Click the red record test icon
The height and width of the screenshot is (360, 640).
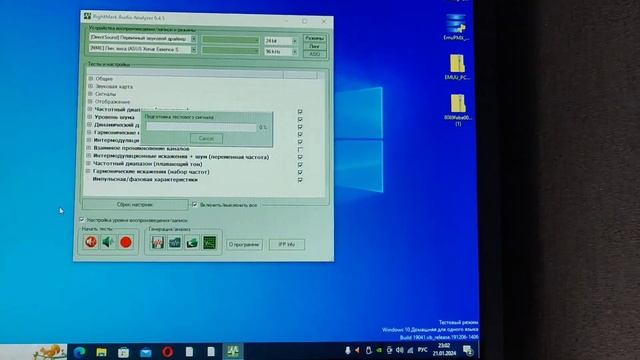[126, 242]
